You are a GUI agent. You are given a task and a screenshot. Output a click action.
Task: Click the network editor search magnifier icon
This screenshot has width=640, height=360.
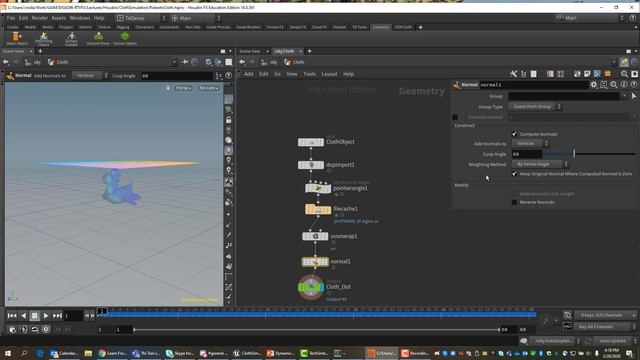[624, 74]
